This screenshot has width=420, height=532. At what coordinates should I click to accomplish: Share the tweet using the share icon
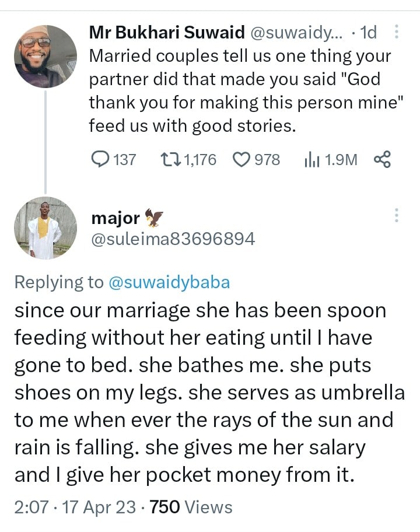(381, 159)
